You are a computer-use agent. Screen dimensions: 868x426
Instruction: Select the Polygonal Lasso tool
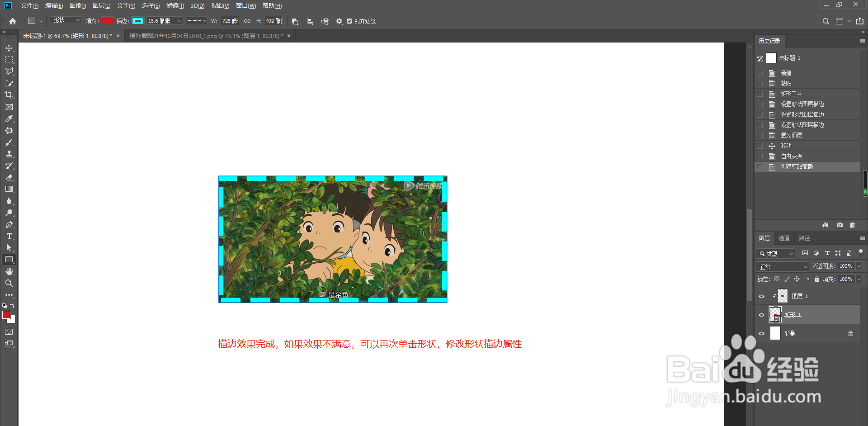coord(9,71)
